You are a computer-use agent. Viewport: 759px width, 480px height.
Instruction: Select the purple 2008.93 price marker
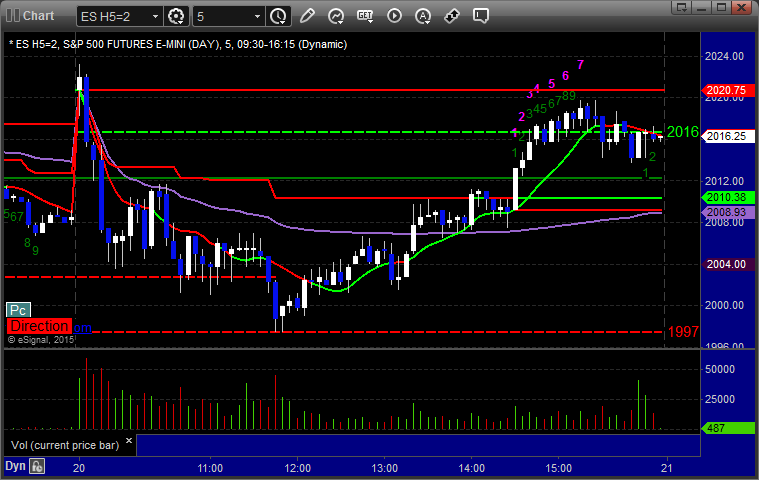(728, 212)
